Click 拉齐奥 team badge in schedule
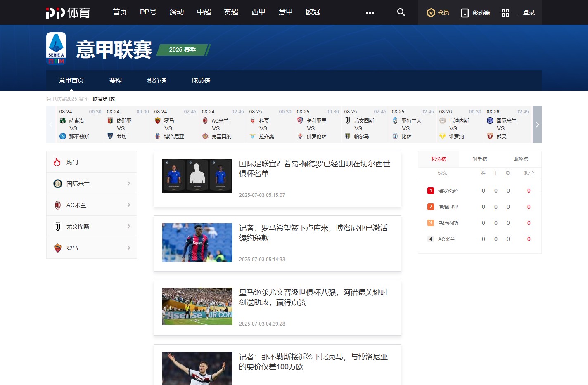Viewport: 588px width, 385px height. (x=253, y=136)
